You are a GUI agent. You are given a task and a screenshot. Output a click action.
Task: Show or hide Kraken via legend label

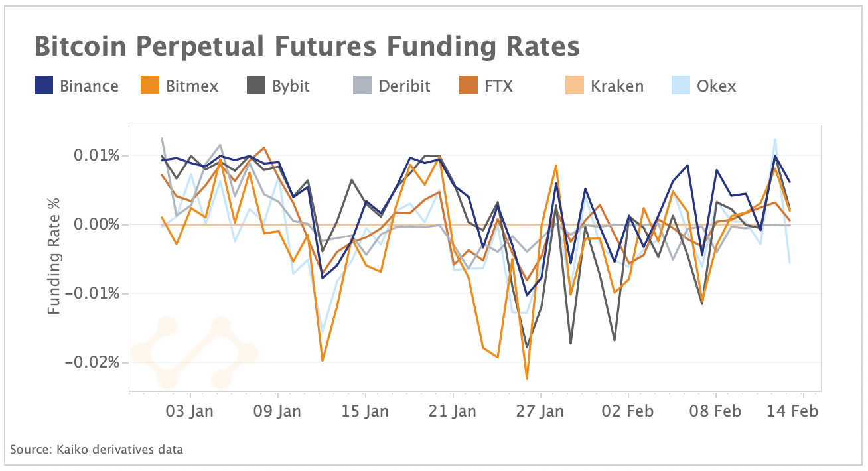coord(617,86)
